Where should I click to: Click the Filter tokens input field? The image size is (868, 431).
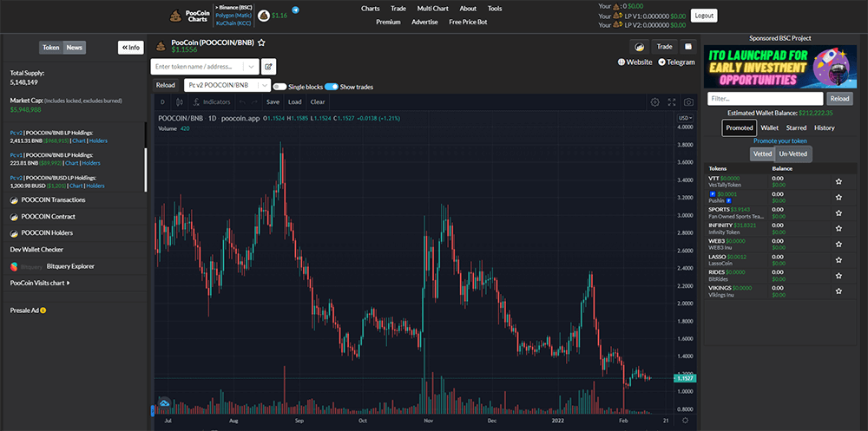tap(765, 99)
